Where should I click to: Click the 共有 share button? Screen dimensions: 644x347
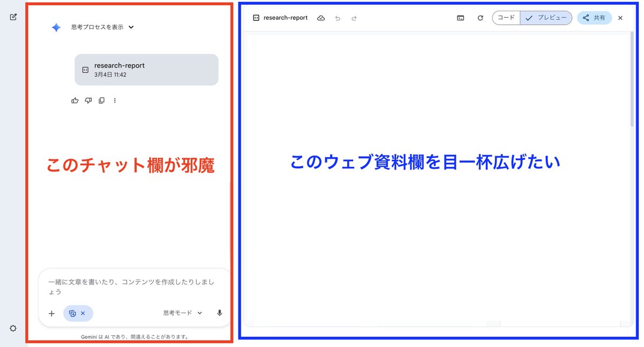[595, 18]
